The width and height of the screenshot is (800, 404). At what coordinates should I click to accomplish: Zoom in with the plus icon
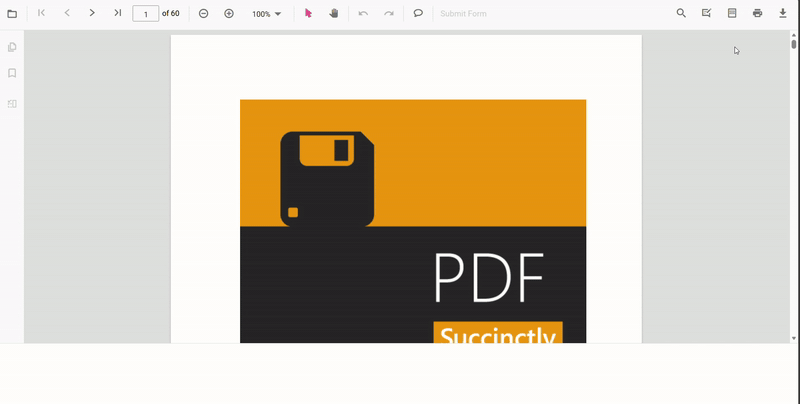click(229, 14)
